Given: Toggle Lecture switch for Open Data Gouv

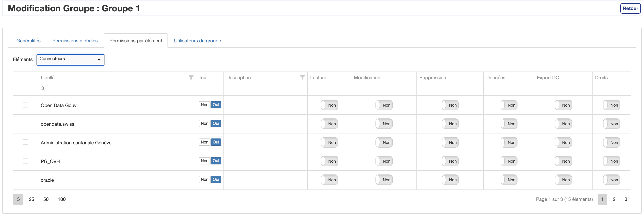Looking at the screenshot, I should point(329,105).
